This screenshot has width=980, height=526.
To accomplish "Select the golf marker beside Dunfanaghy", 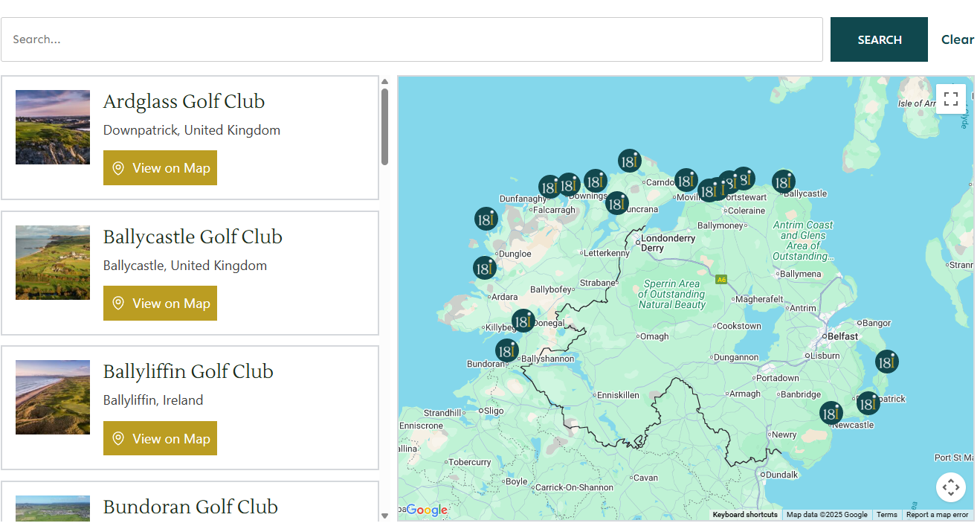I will (550, 187).
